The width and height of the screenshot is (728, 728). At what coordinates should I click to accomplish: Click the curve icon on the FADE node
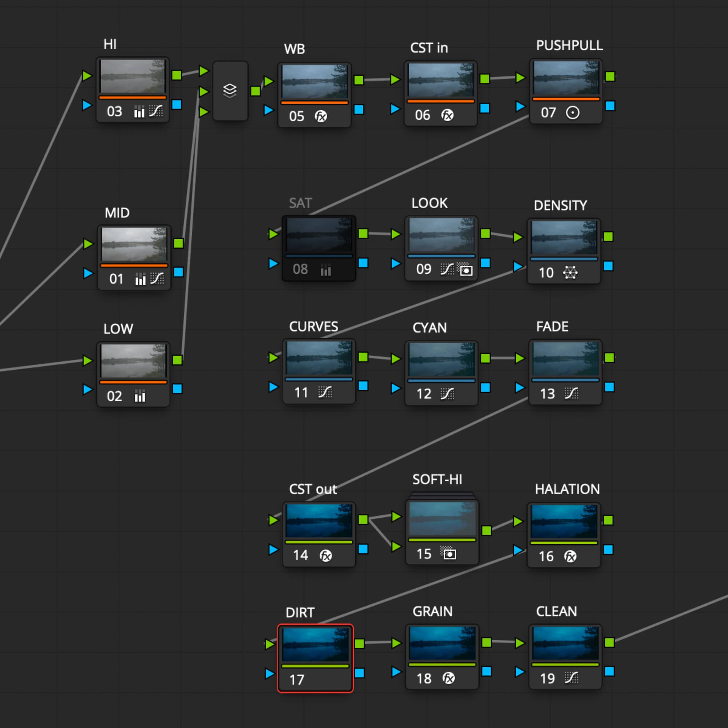tap(571, 393)
